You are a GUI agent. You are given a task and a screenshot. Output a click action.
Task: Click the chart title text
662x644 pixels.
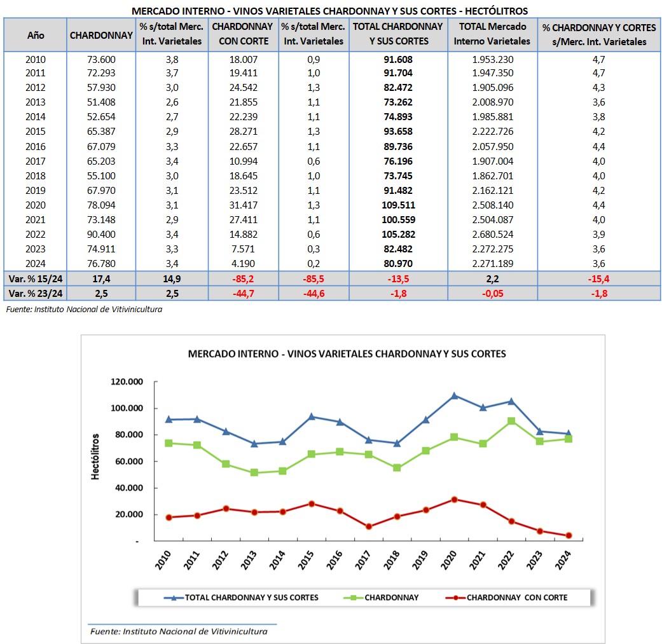click(x=347, y=353)
